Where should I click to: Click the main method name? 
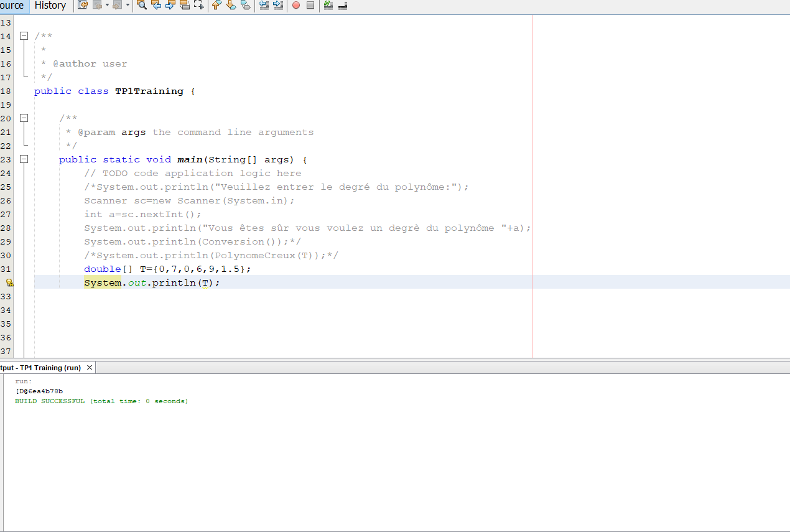pos(190,159)
